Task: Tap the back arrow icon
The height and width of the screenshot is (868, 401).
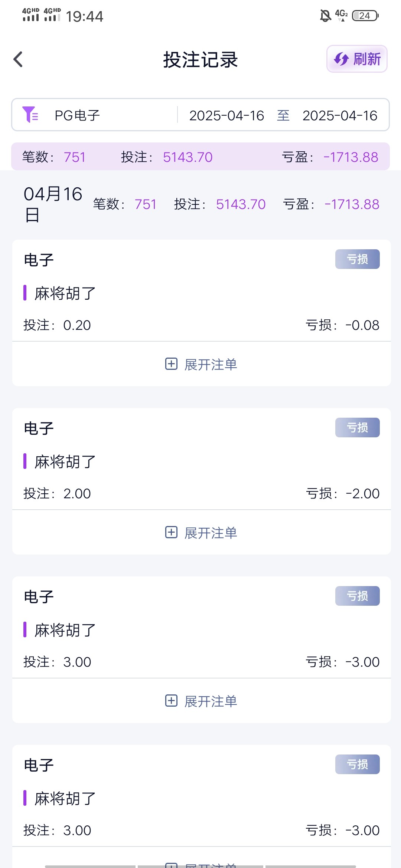Action: (x=18, y=59)
